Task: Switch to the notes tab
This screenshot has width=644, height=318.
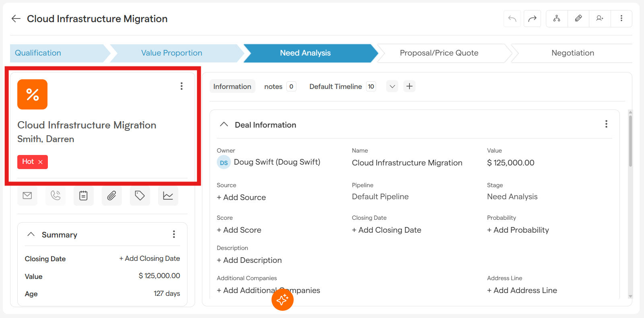Action: point(274,87)
